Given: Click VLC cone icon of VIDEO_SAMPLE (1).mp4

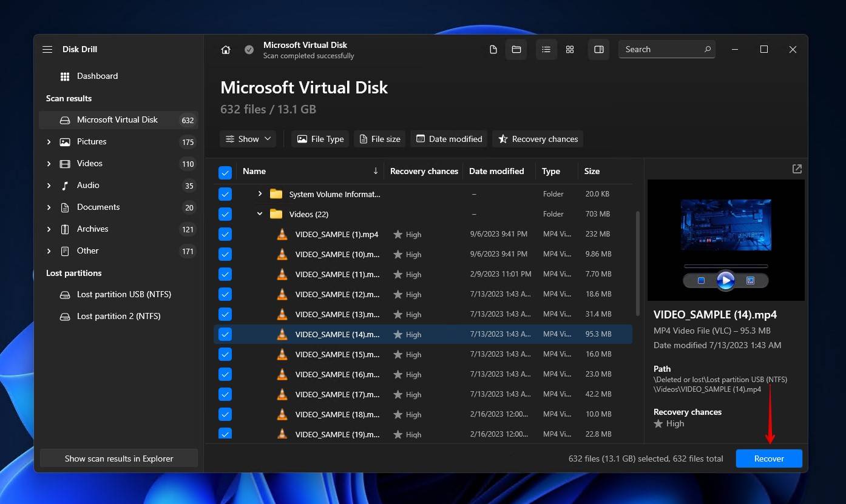Looking at the screenshot, I should (282, 234).
